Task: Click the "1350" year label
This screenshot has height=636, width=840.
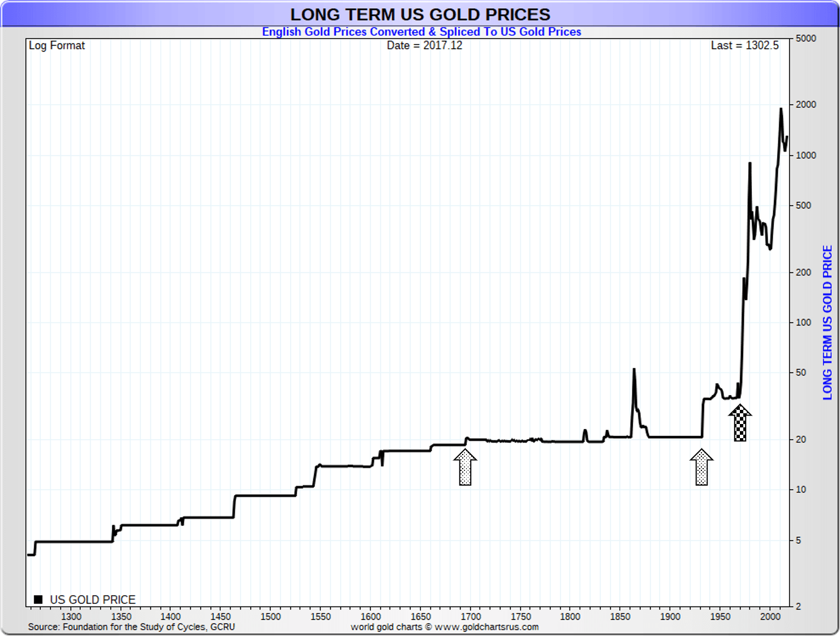Action: click(x=121, y=616)
